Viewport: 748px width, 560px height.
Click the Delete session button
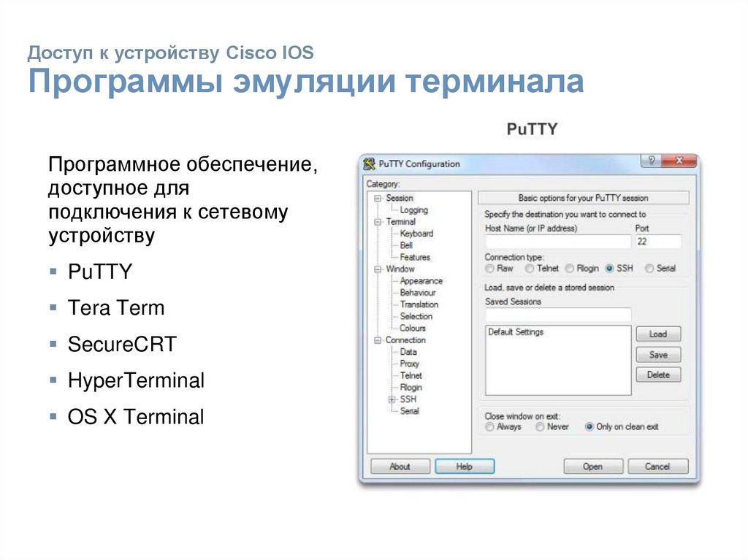[658, 375]
